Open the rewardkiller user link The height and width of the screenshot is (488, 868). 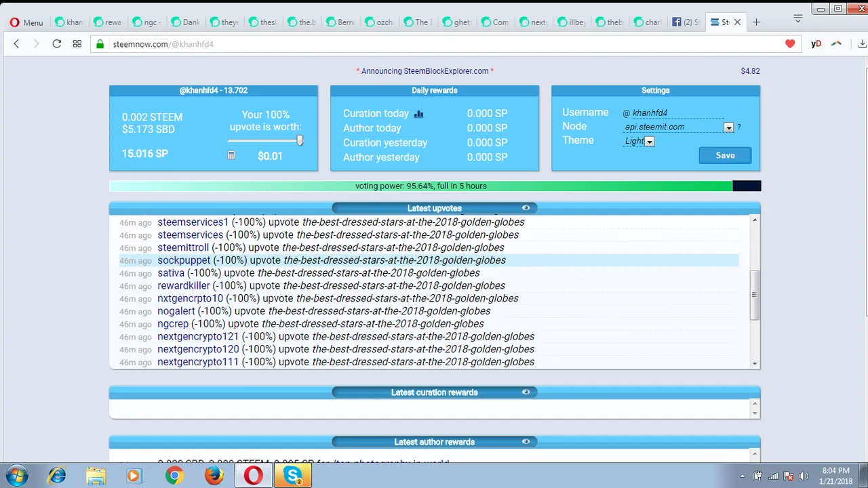[184, 285]
